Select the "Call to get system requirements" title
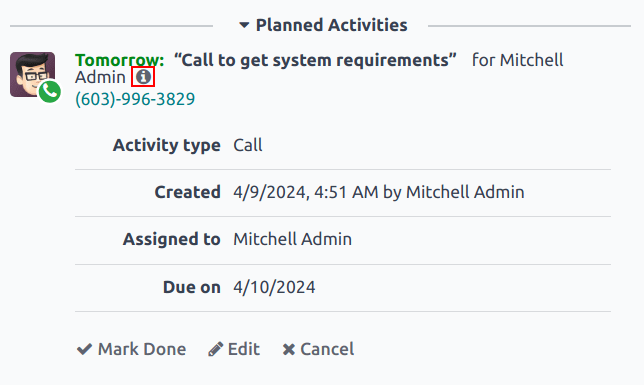The height and width of the screenshot is (385, 644). tap(315, 60)
